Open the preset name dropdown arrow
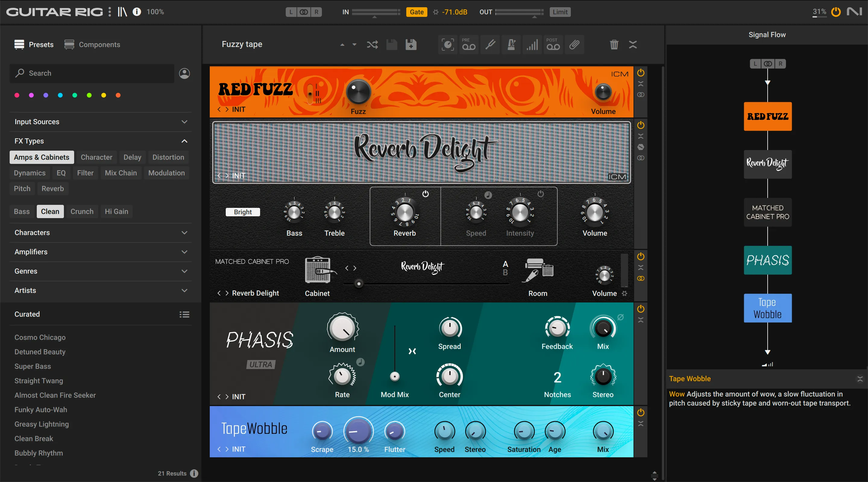 354,45
